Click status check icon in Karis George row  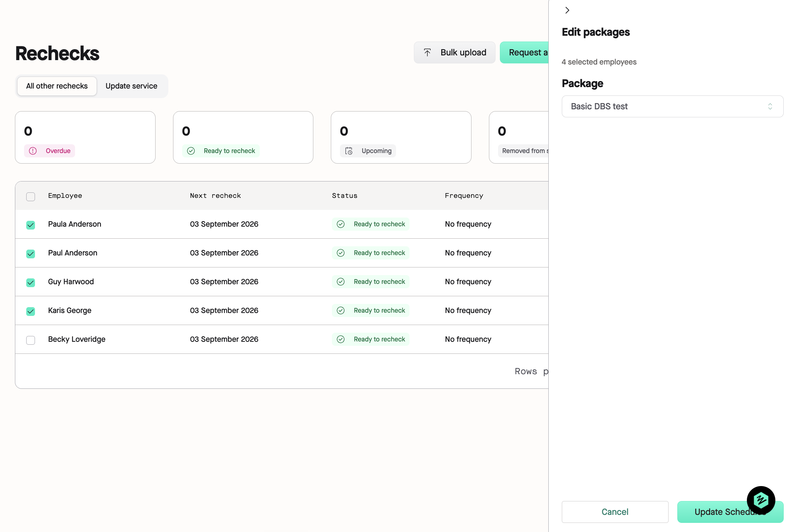tap(341, 310)
